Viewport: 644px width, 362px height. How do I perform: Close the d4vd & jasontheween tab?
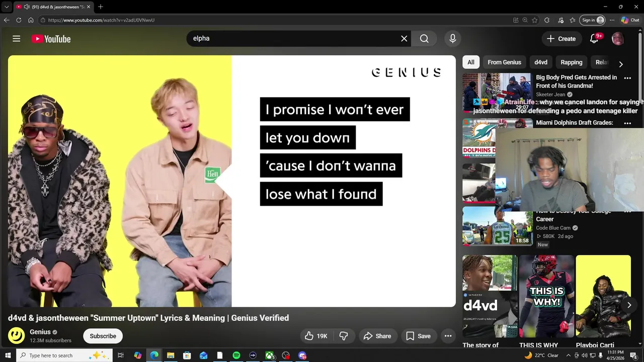89,7
